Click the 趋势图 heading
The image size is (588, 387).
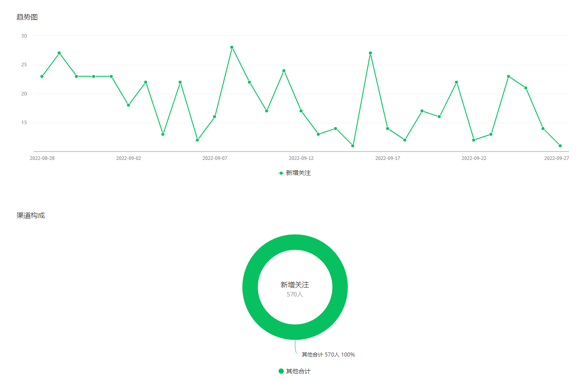coord(27,17)
